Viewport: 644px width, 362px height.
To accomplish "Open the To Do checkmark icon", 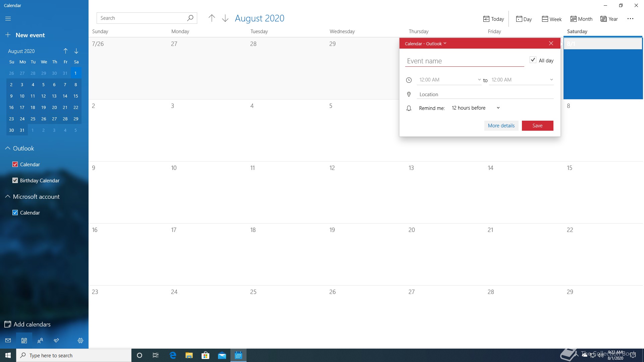I will [56, 341].
